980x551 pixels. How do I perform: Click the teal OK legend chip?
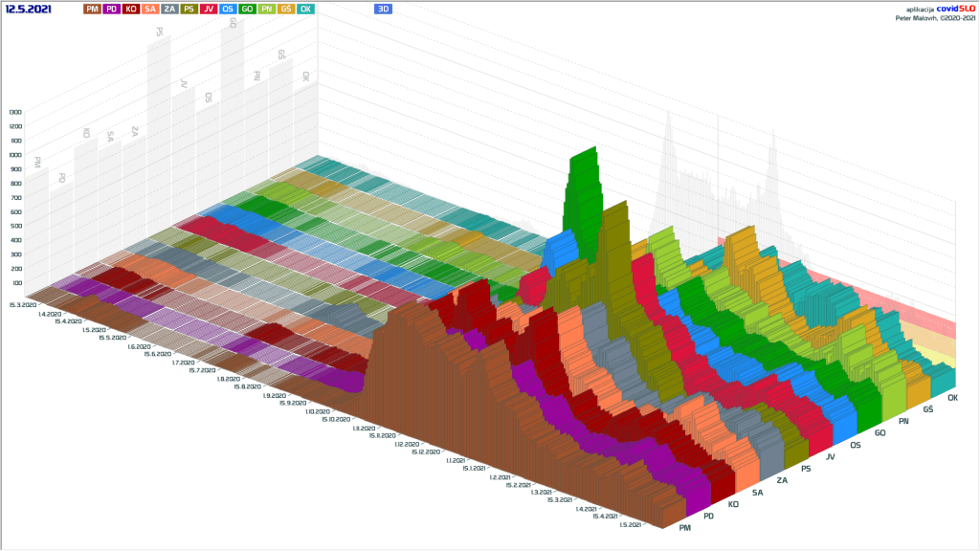click(305, 9)
